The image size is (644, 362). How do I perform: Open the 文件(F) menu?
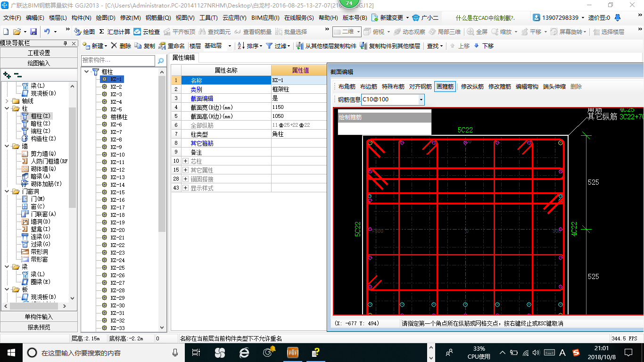tap(12, 18)
